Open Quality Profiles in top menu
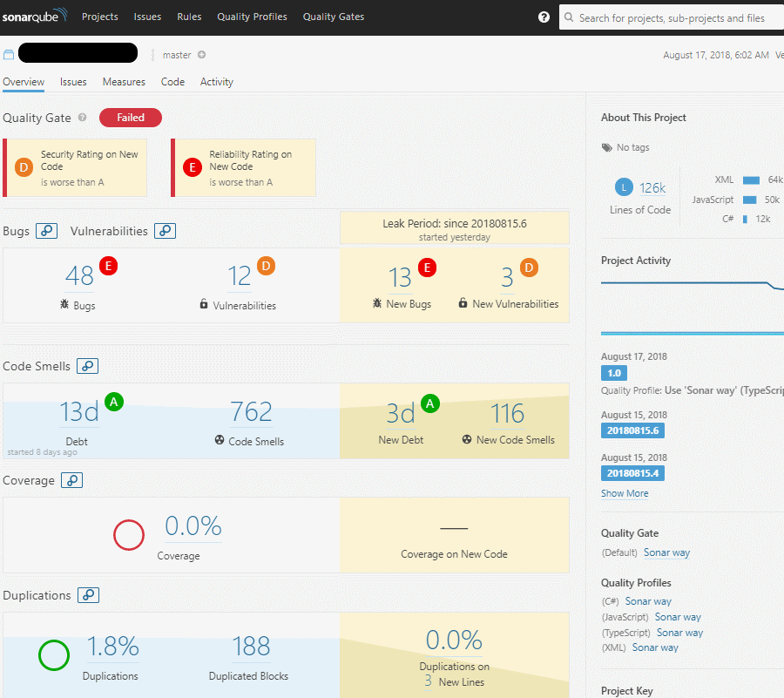Viewport: 784px width, 698px height. [x=252, y=17]
